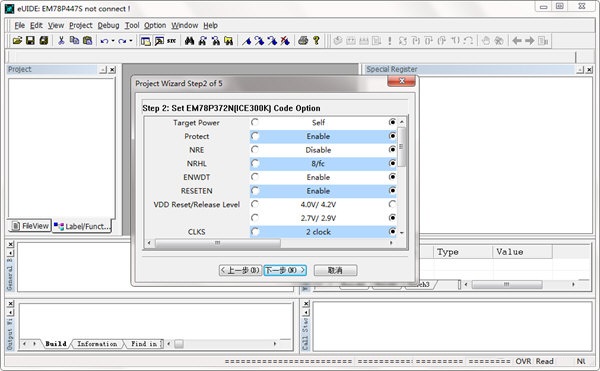
Task: Click the greyed Go exclamation mark icon
Action: tap(390, 41)
